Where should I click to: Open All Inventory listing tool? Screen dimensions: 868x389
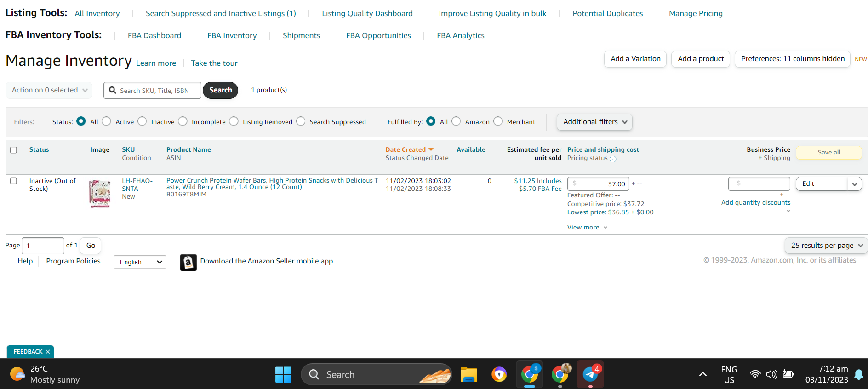click(x=97, y=14)
